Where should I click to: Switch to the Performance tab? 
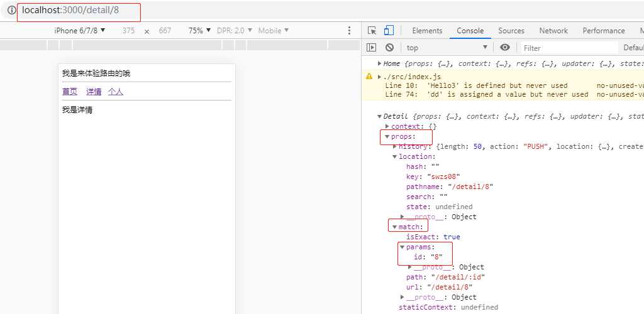(604, 31)
